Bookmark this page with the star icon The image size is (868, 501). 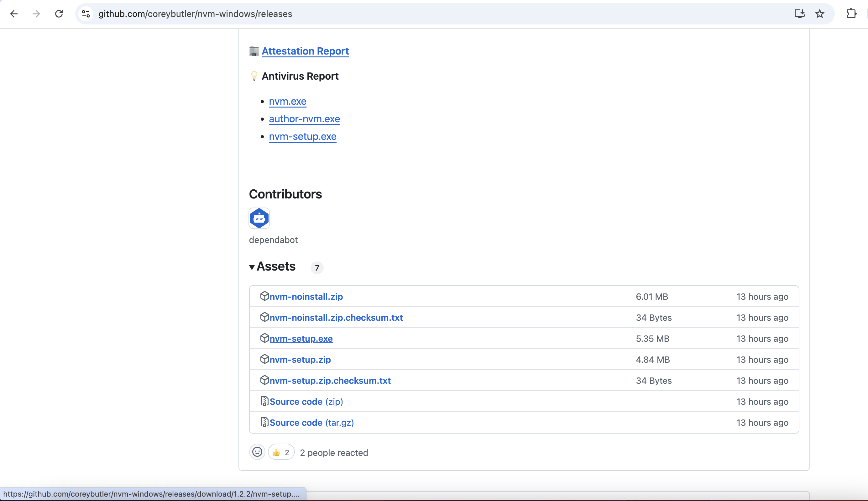click(820, 14)
